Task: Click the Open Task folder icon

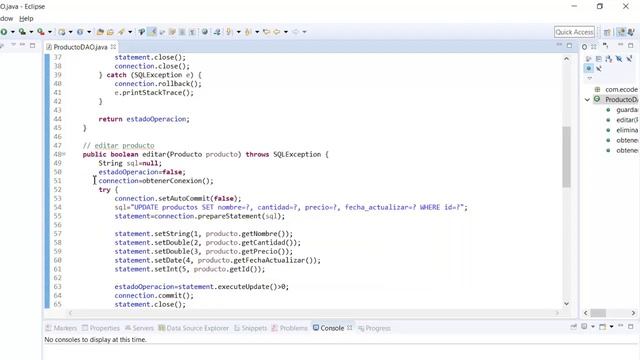Action: click(110, 32)
